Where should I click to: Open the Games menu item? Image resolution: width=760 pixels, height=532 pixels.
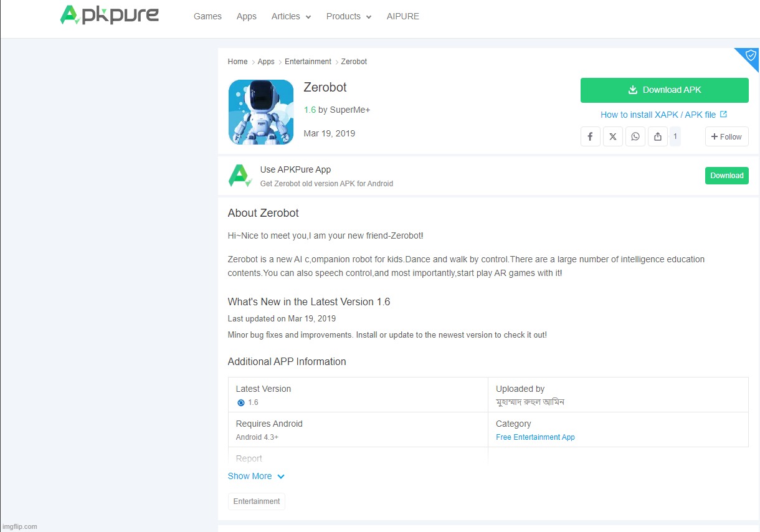pos(207,16)
